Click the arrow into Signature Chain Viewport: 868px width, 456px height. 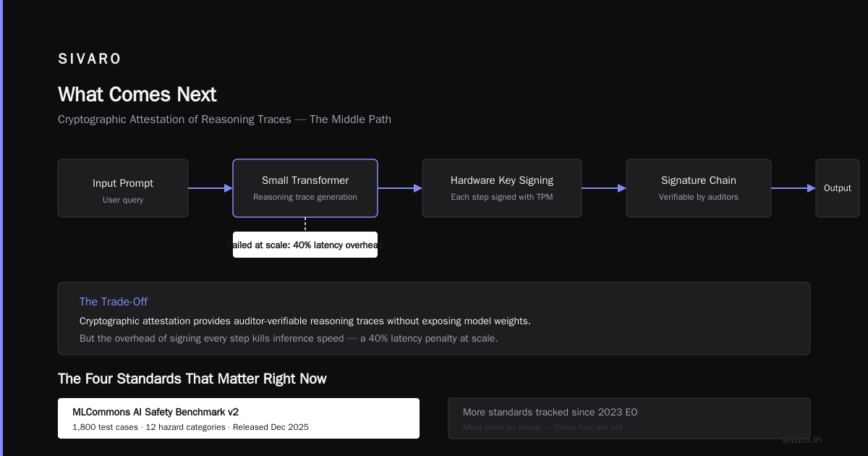pos(604,188)
